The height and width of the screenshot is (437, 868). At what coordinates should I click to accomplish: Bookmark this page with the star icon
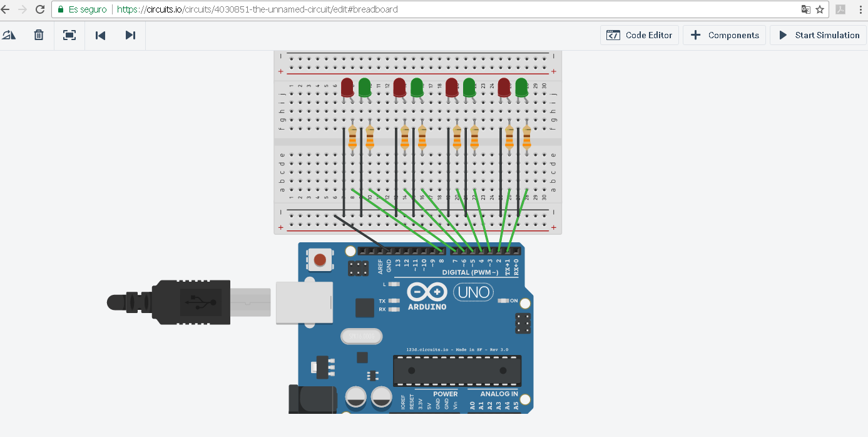point(820,9)
